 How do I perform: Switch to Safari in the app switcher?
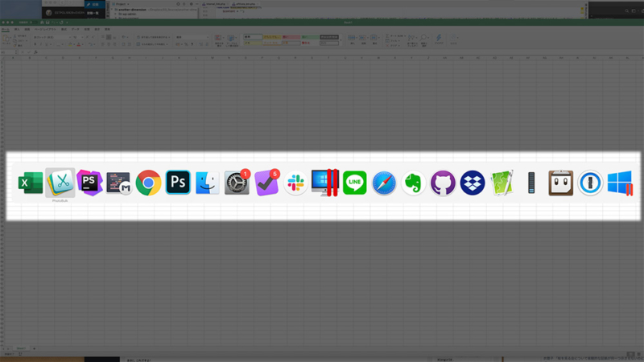pyautogui.click(x=384, y=183)
